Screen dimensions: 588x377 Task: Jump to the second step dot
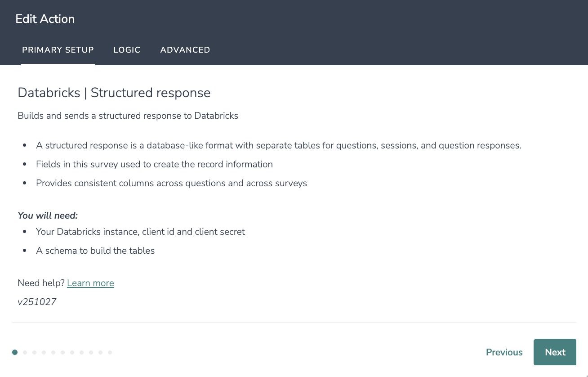[x=25, y=352]
